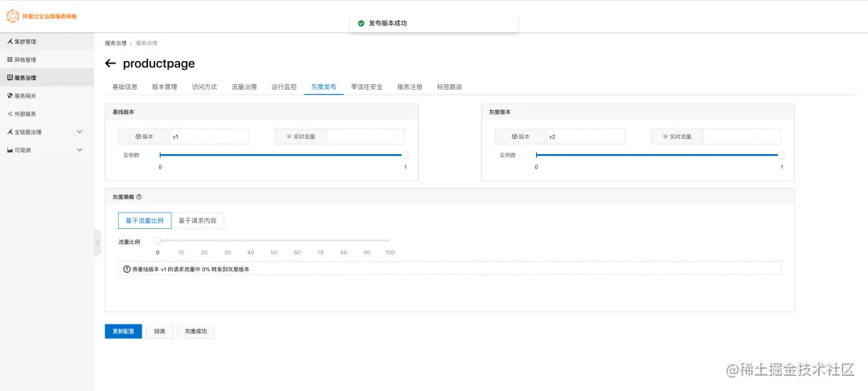Select the 基于流量比例 strategy option
The height and width of the screenshot is (391, 868).
pyautogui.click(x=145, y=221)
